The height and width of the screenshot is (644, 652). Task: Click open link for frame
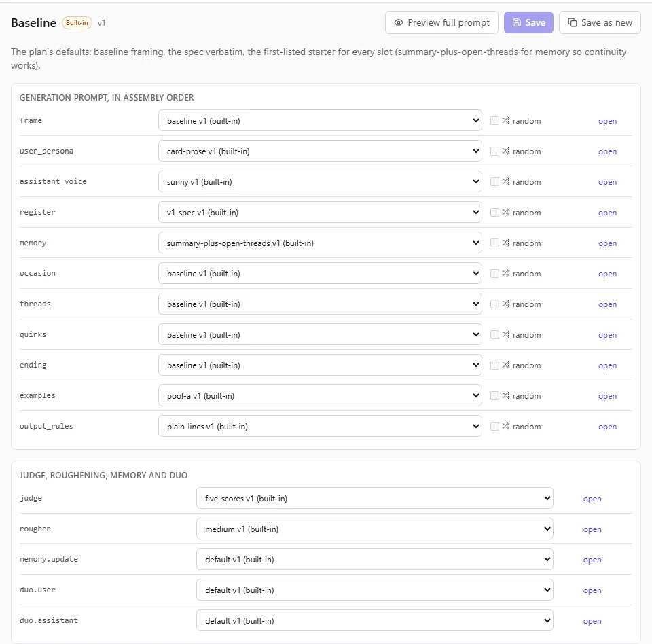pyautogui.click(x=607, y=121)
